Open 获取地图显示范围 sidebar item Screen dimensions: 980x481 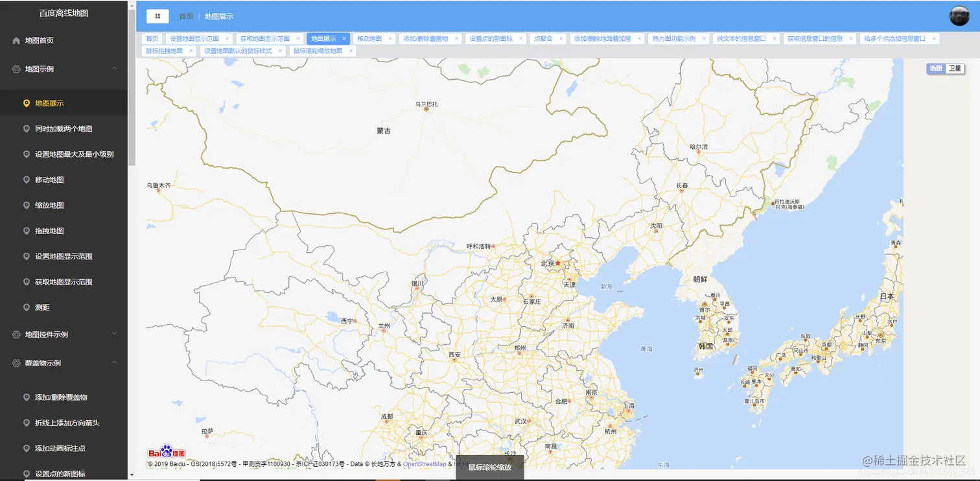pyautogui.click(x=64, y=282)
